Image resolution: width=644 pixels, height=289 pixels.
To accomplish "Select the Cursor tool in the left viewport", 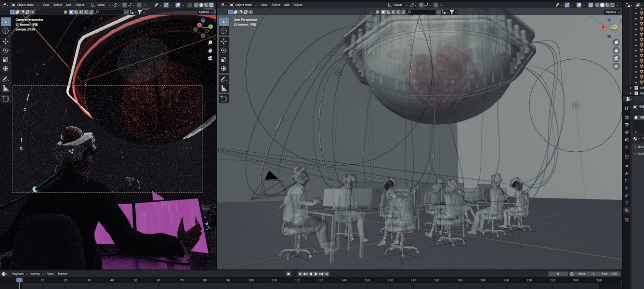I will 6,31.
